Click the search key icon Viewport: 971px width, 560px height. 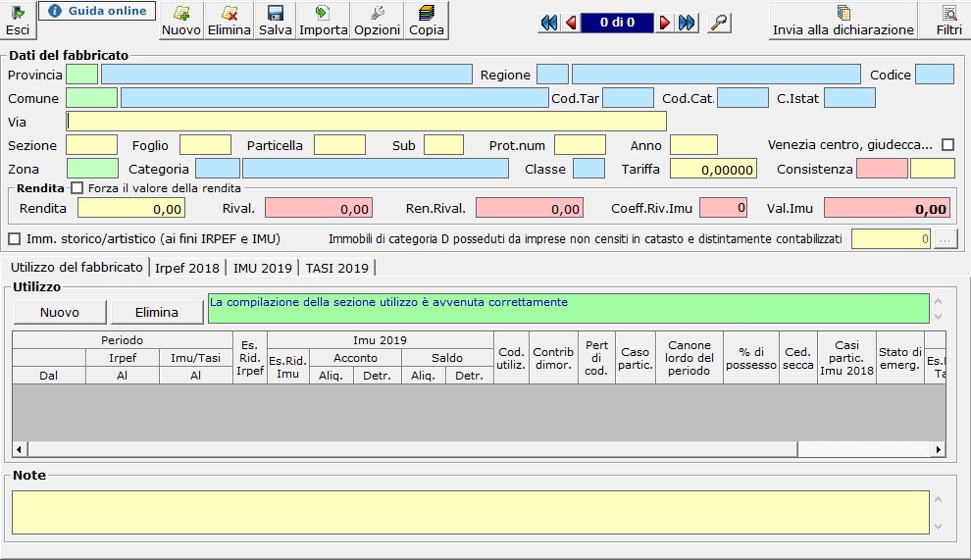coord(719,23)
